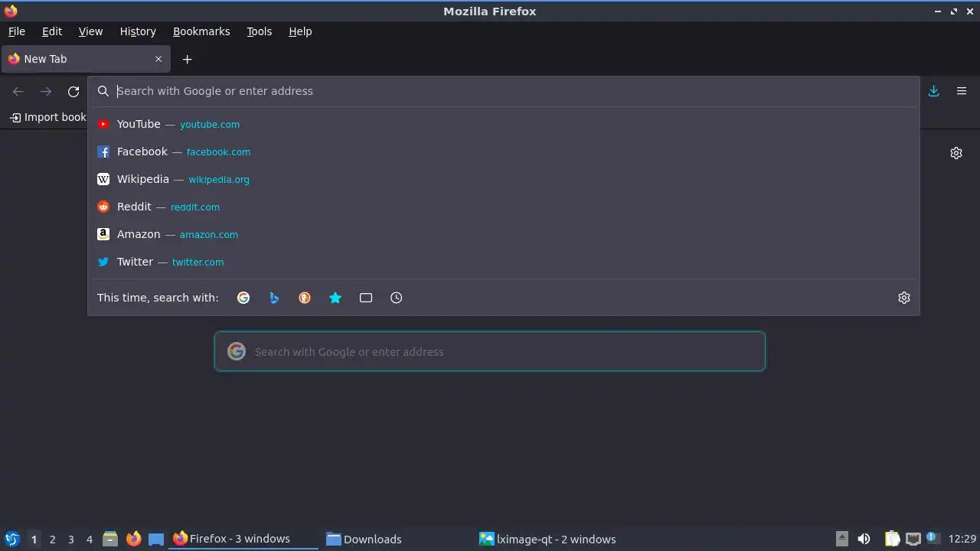The height and width of the screenshot is (551, 980).
Task: Open the LXQt application menu
Action: pyautogui.click(x=11, y=539)
